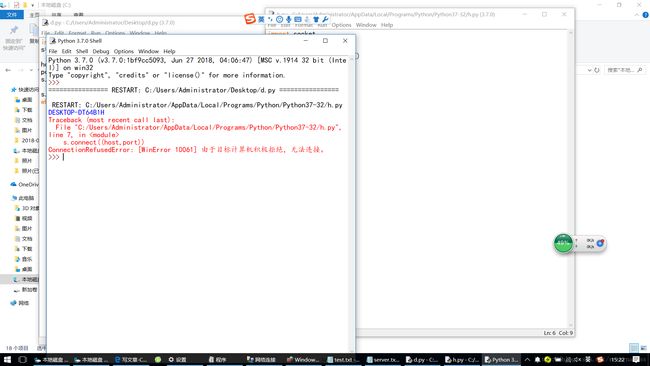Click Sogou microphone voice input icon

tap(289, 19)
